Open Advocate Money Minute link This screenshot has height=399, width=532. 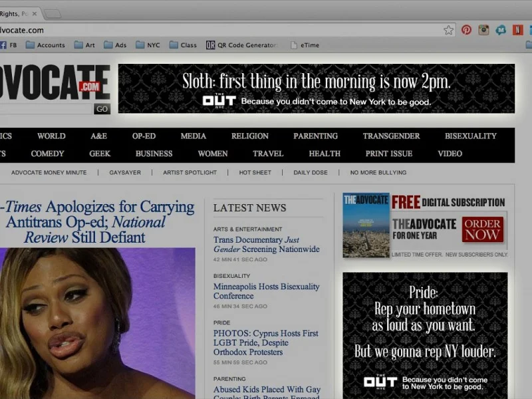49,173
